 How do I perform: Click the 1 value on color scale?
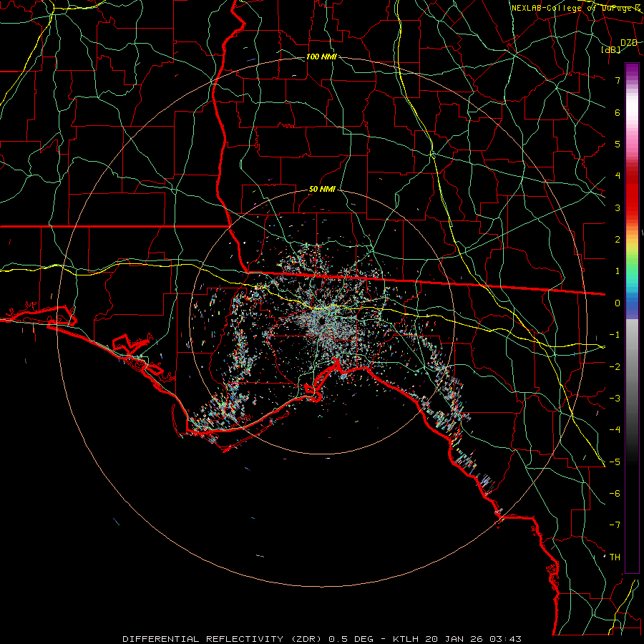[x=618, y=271]
